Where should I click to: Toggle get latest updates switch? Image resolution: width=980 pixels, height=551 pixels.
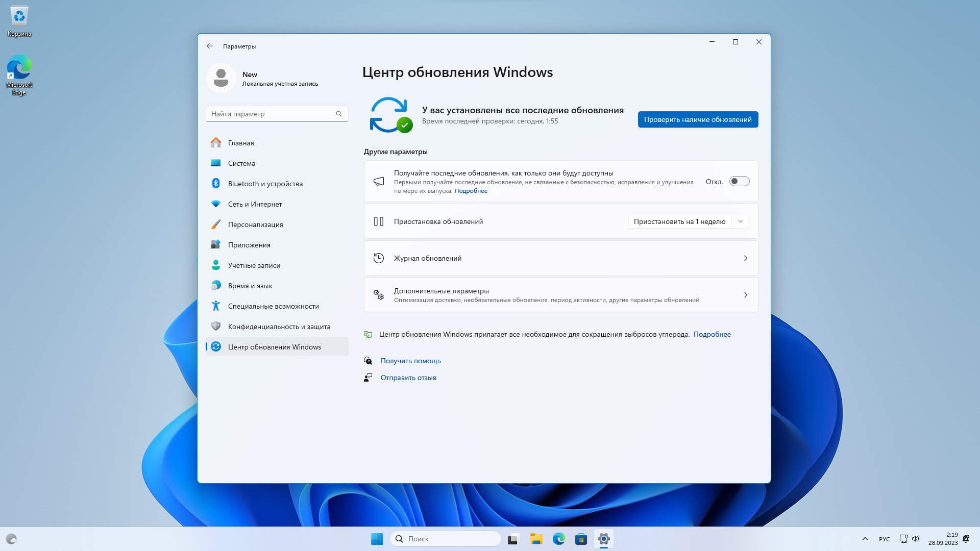click(x=739, y=182)
